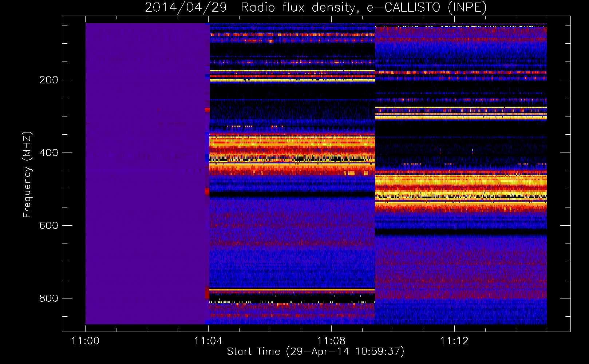Click the 11:04 time tick label
This screenshot has width=589, height=364.
click(x=209, y=341)
